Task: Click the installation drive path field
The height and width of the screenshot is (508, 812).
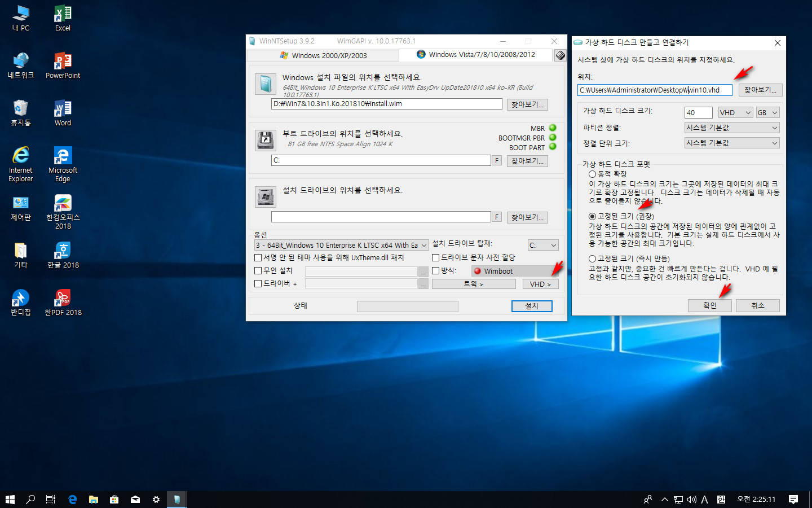Action: [x=381, y=217]
